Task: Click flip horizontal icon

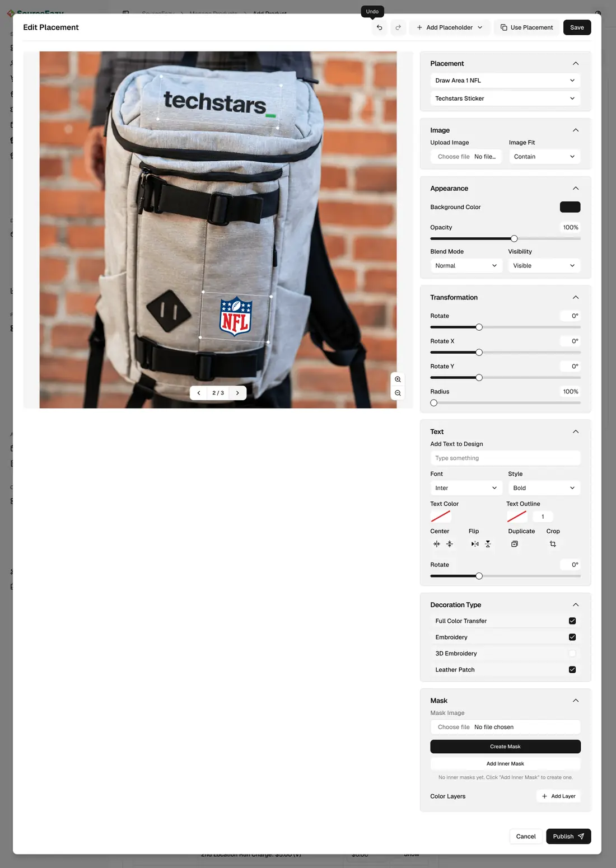Action: 475,544
